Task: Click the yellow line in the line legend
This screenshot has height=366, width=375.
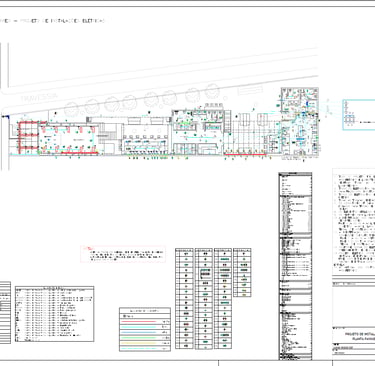Action: coord(139,343)
